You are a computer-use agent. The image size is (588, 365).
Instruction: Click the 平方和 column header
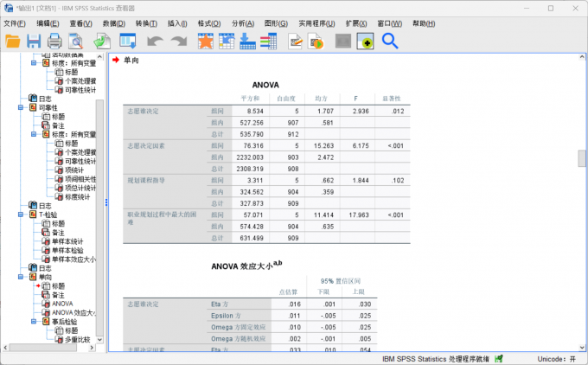pos(250,99)
